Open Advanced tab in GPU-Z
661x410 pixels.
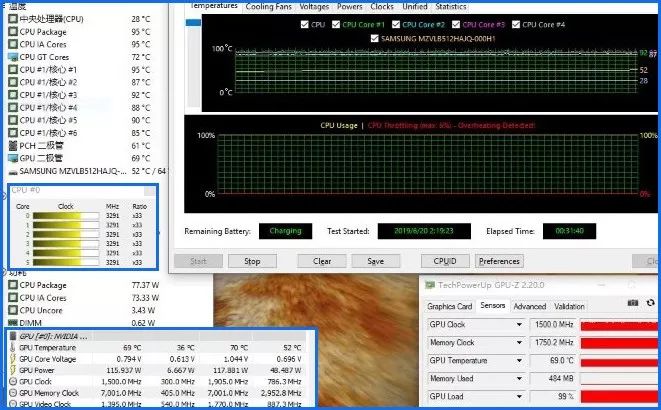pos(529,306)
